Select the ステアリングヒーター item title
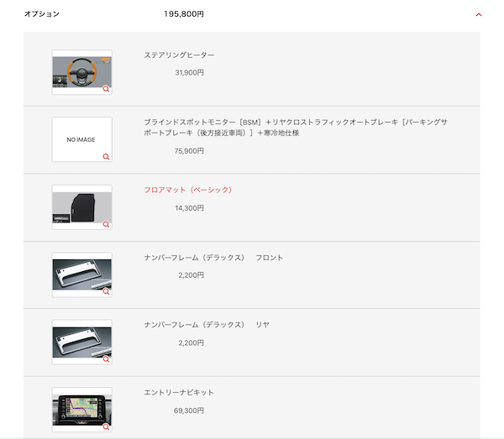504x439 pixels. tap(179, 55)
